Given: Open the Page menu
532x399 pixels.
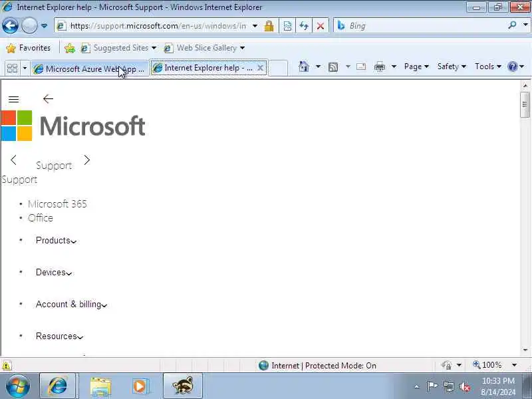Looking at the screenshot, I should [416, 66].
